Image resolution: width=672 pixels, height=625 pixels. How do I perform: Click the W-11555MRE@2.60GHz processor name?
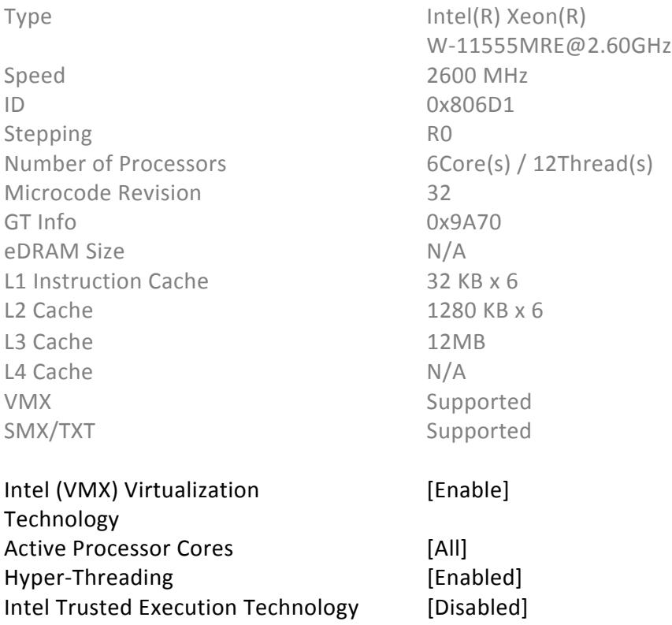(x=549, y=46)
